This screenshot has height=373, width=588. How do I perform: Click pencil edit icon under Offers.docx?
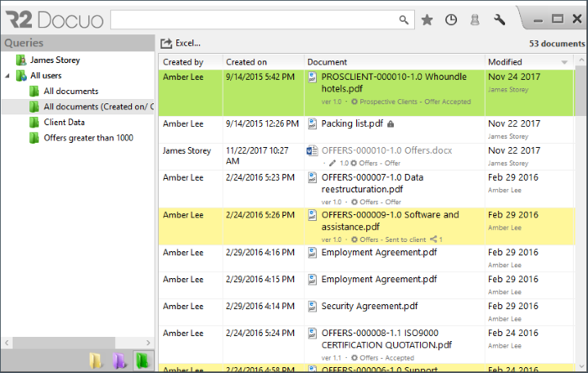click(333, 163)
